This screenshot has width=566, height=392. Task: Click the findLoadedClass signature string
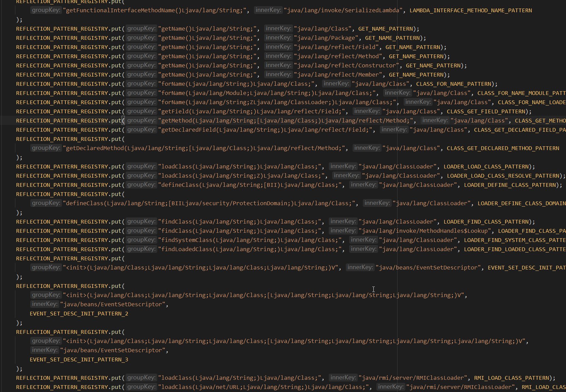point(250,249)
